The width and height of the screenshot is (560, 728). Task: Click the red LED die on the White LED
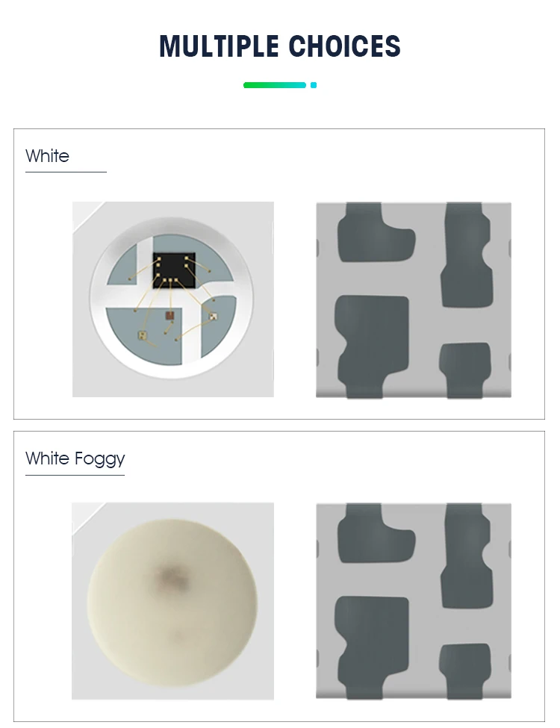point(169,316)
